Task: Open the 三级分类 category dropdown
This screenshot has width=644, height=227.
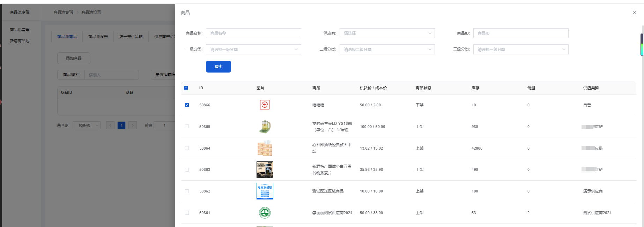Action: tap(520, 50)
